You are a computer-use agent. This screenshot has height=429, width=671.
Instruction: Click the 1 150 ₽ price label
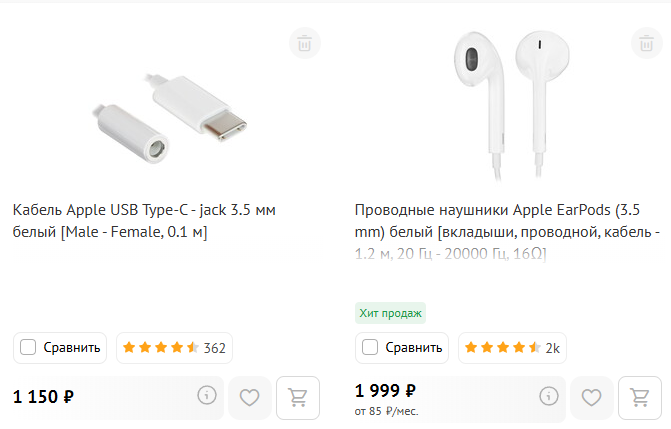(43, 396)
